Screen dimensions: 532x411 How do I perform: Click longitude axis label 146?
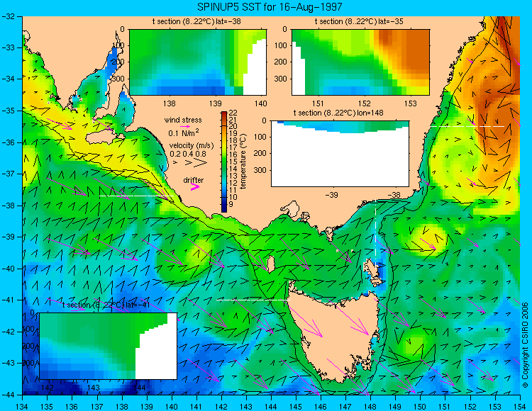321,406
